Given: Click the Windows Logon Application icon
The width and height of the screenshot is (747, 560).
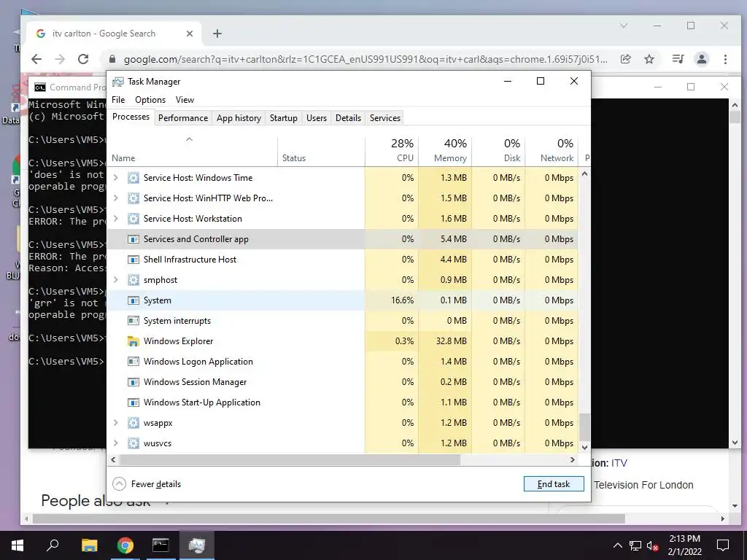Looking at the screenshot, I should click(x=133, y=362).
